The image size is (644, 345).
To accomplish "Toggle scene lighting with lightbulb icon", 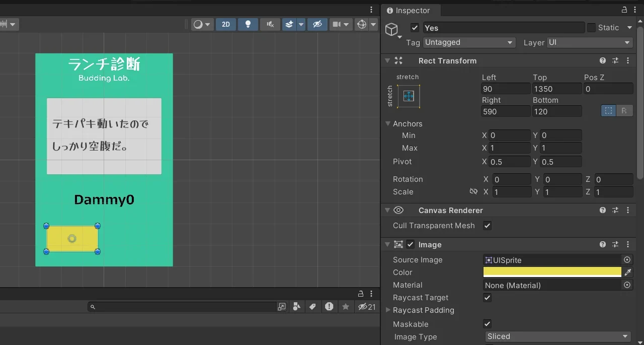I will pyautogui.click(x=248, y=24).
